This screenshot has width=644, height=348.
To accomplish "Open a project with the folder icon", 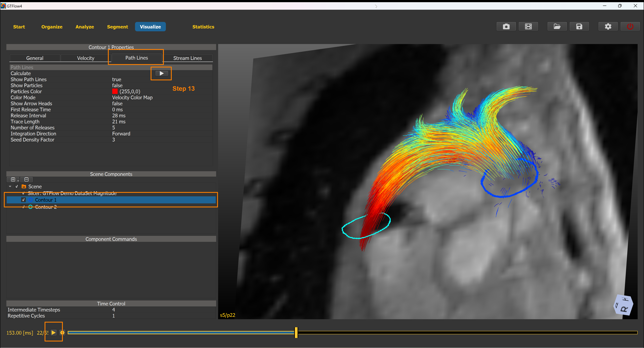I will coord(557,26).
